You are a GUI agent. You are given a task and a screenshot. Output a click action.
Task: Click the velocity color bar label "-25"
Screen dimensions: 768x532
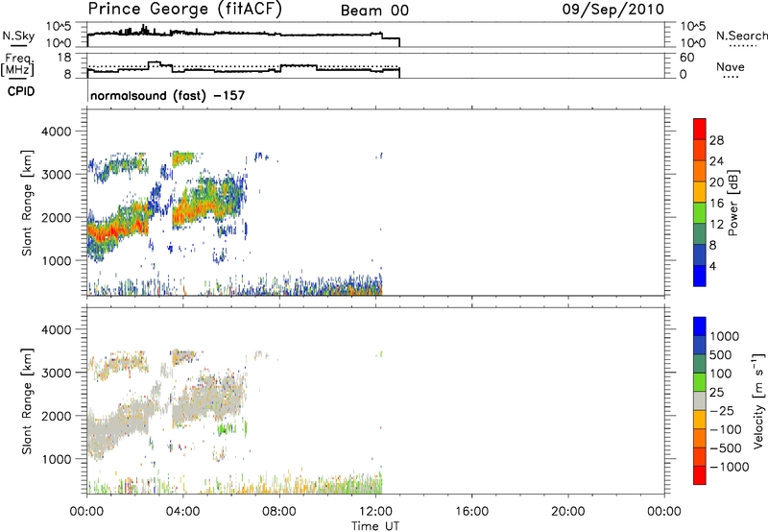pyautogui.click(x=722, y=411)
